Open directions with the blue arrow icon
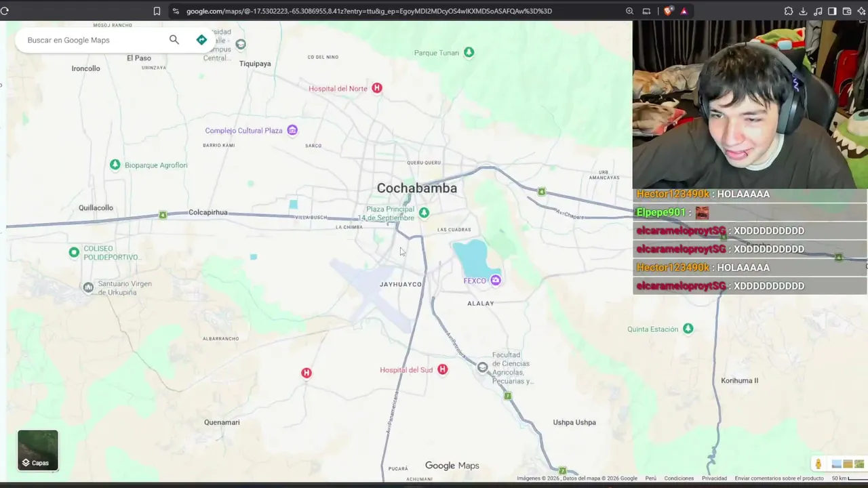 pyautogui.click(x=201, y=40)
